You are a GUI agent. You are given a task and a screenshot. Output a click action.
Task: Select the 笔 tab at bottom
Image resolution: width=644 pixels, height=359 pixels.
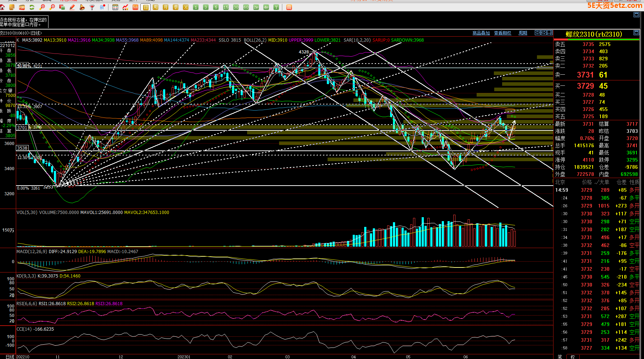(560, 356)
